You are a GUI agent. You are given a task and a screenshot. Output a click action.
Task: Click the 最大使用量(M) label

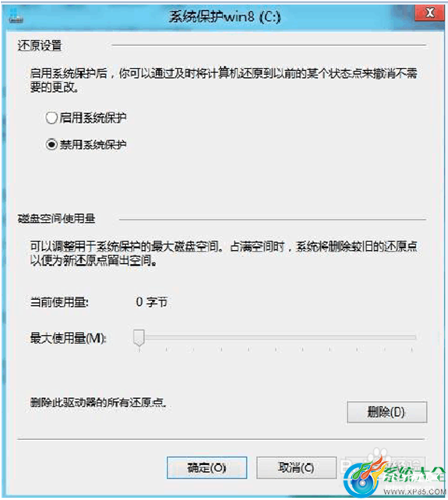[69, 338]
